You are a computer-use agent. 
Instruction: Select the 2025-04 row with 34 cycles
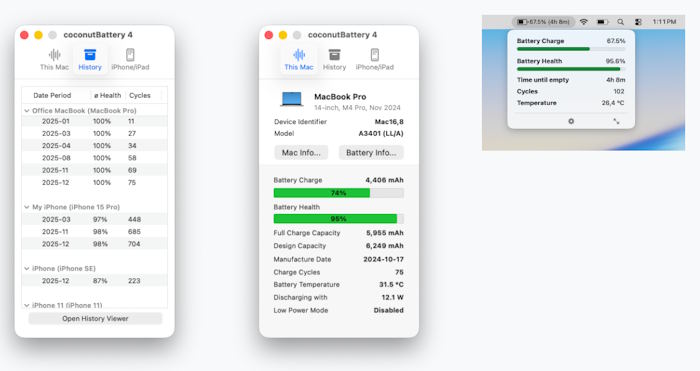(95, 146)
